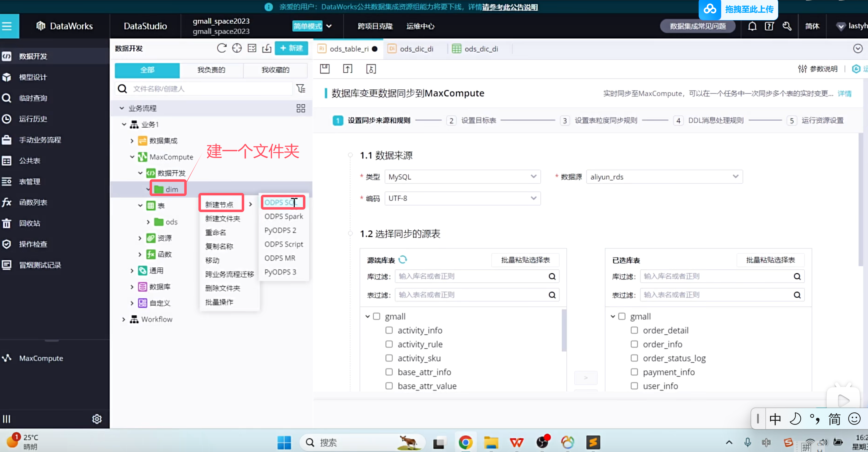Click the filter icon beside search box
This screenshot has height=452, width=868.
(300, 89)
